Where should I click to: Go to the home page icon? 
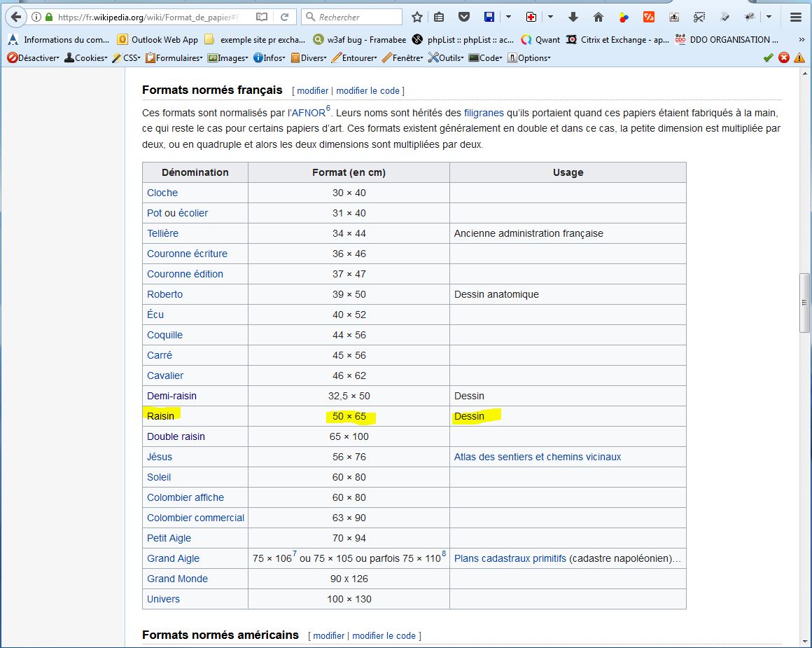[x=598, y=17]
